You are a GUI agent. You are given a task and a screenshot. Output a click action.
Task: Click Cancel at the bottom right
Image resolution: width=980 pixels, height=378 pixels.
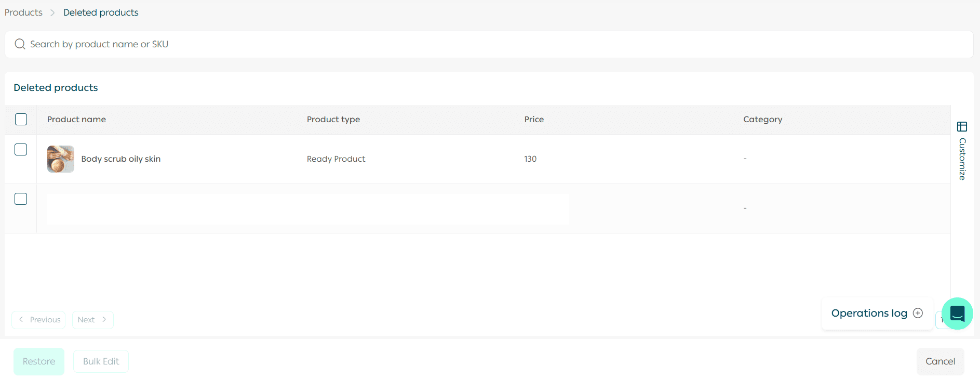coord(939,361)
